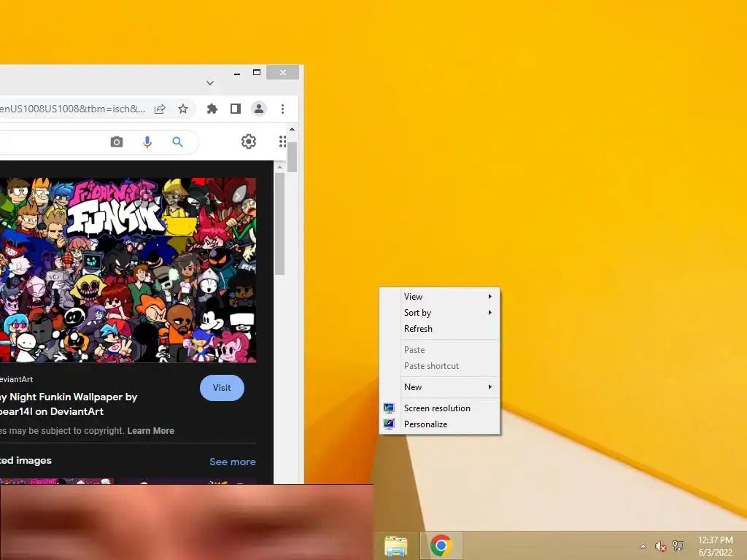Start voice search with microphone icon
747x560 pixels.
(147, 142)
